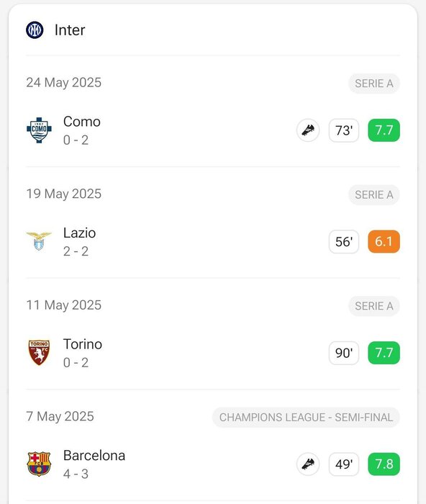
Task: Select the Lazio eagle crest
Action: tap(39, 241)
